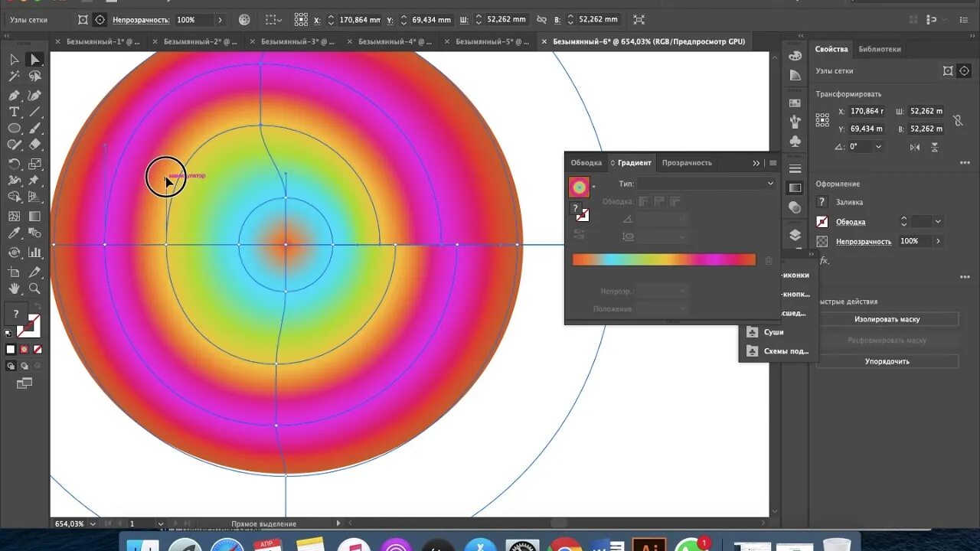Open rotation angle dropdown in Properties
980x551 pixels.
[x=878, y=147]
